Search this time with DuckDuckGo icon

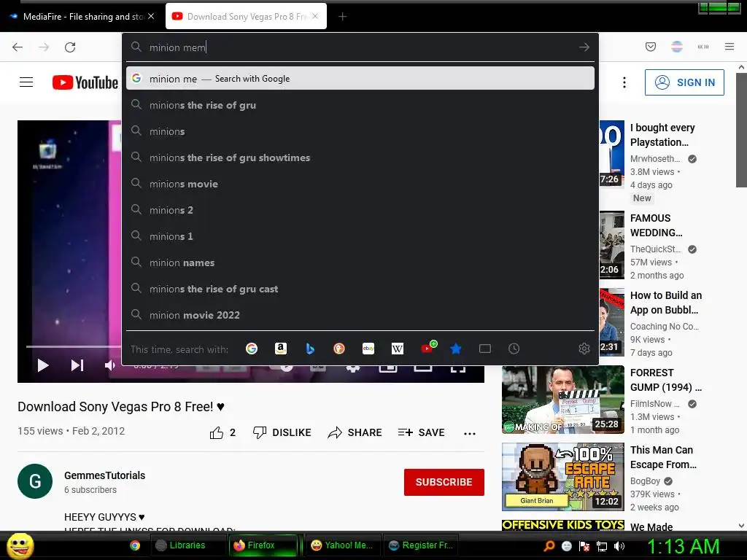click(339, 349)
